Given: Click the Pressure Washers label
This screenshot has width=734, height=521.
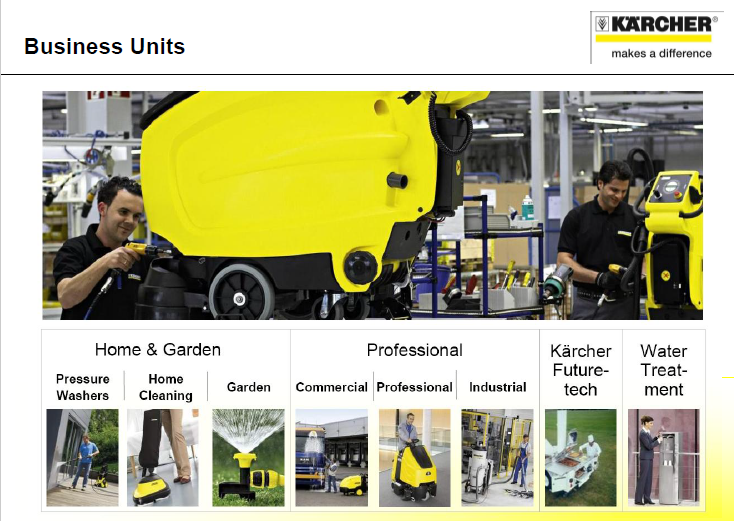Looking at the screenshot, I should click(82, 387).
